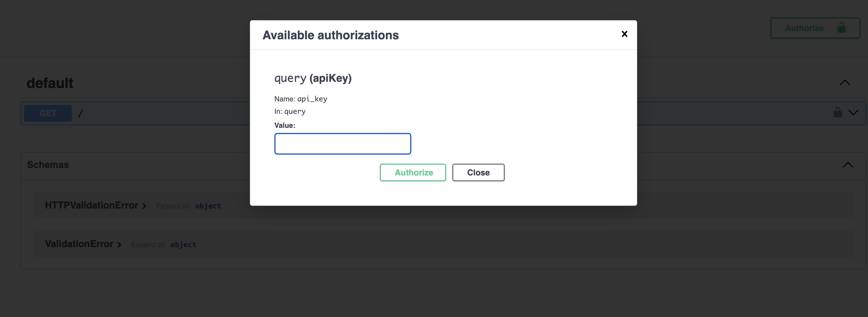The height and width of the screenshot is (317, 868).
Task: Click the lock icon on the Authorize button
Action: [x=841, y=28]
